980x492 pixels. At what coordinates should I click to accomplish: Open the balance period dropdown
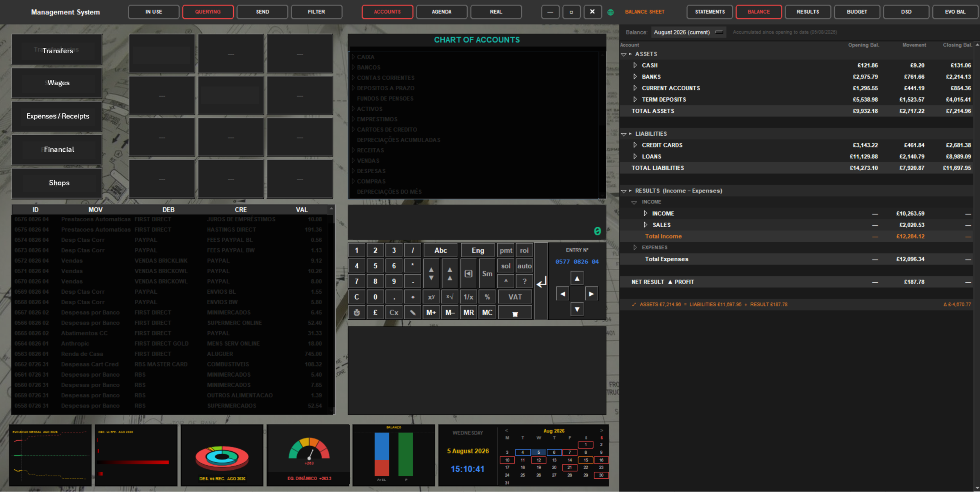[x=688, y=32]
